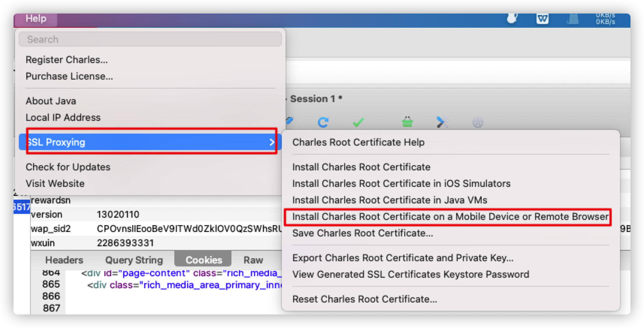Click the green checkmark validate icon

[358, 122]
